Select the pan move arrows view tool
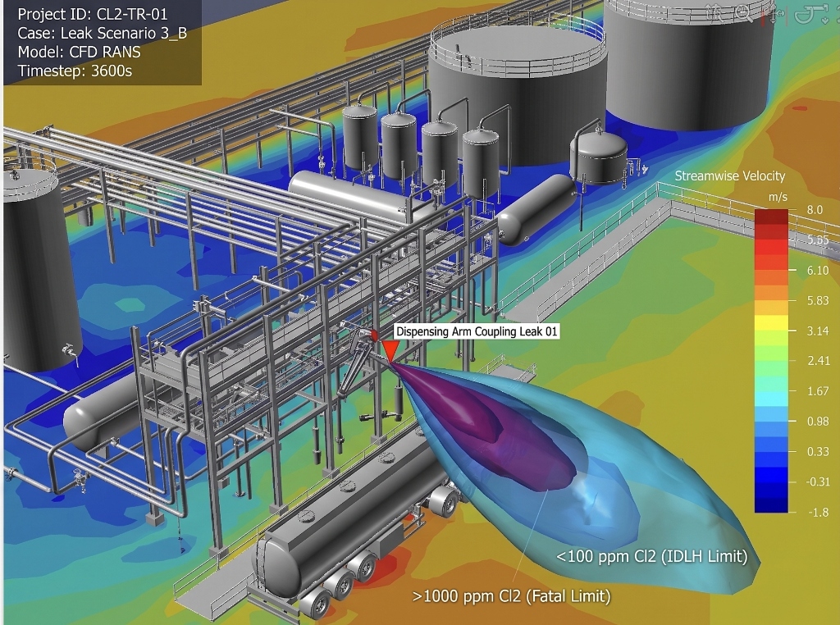 tap(774, 14)
